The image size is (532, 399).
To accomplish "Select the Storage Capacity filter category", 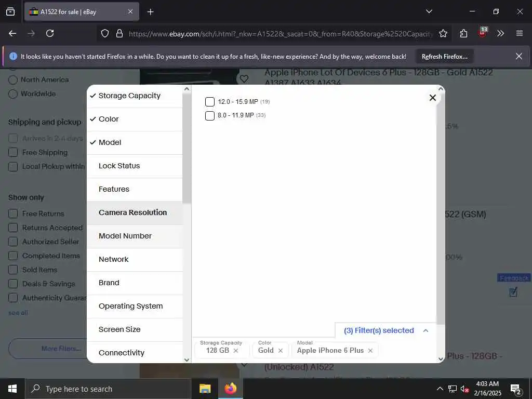I will point(135,96).
